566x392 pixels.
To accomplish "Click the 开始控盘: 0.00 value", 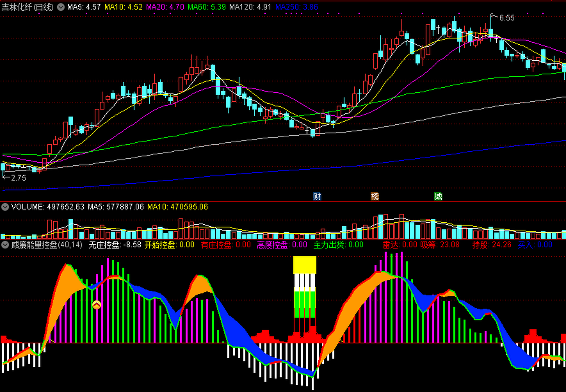I will click(170, 245).
